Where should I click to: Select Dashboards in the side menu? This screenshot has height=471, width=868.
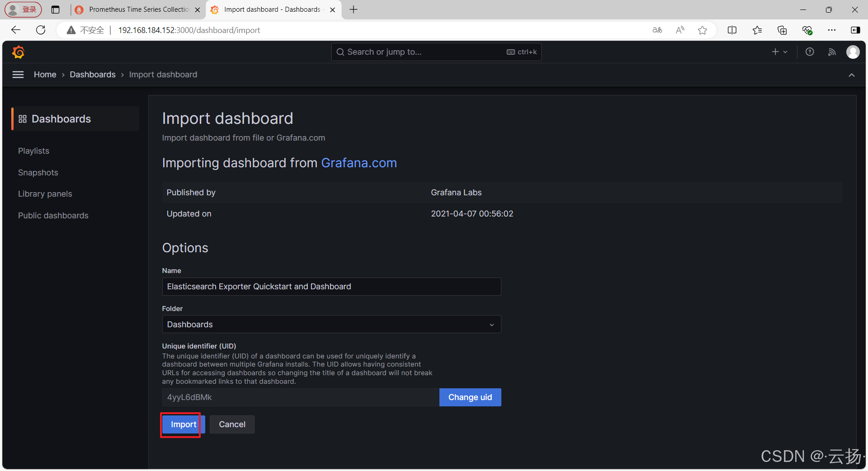coord(75,119)
